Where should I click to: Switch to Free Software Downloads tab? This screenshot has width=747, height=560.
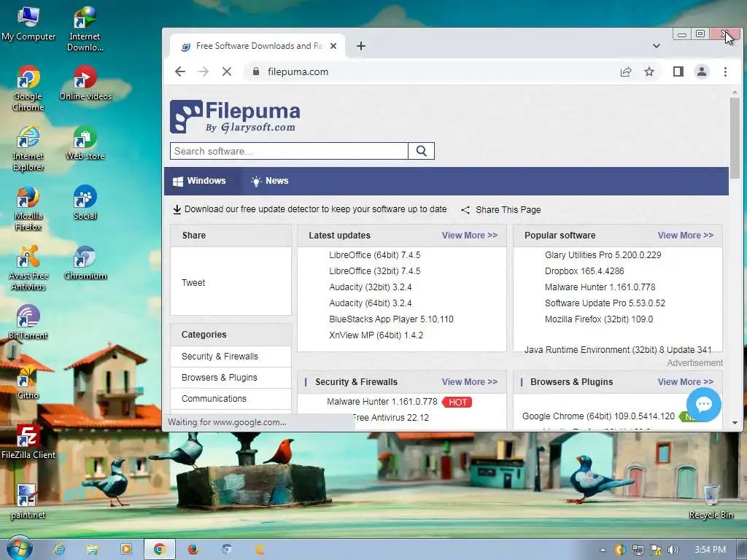point(258,46)
